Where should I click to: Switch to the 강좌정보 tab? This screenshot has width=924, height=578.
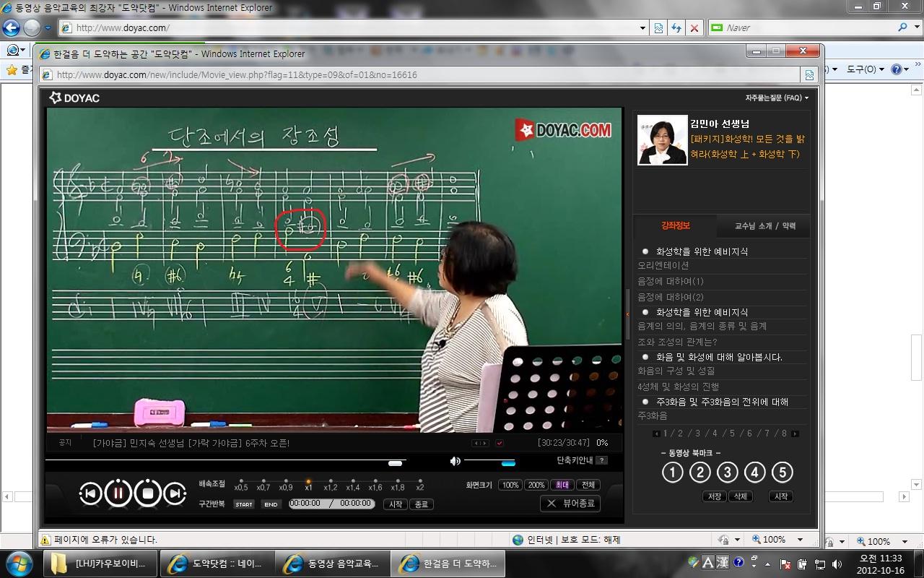pyautogui.click(x=676, y=225)
